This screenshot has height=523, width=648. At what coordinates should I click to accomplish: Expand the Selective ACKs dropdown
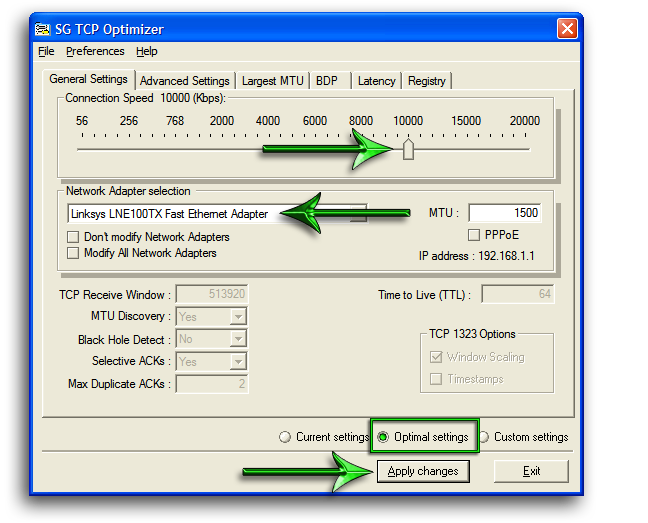pos(238,362)
